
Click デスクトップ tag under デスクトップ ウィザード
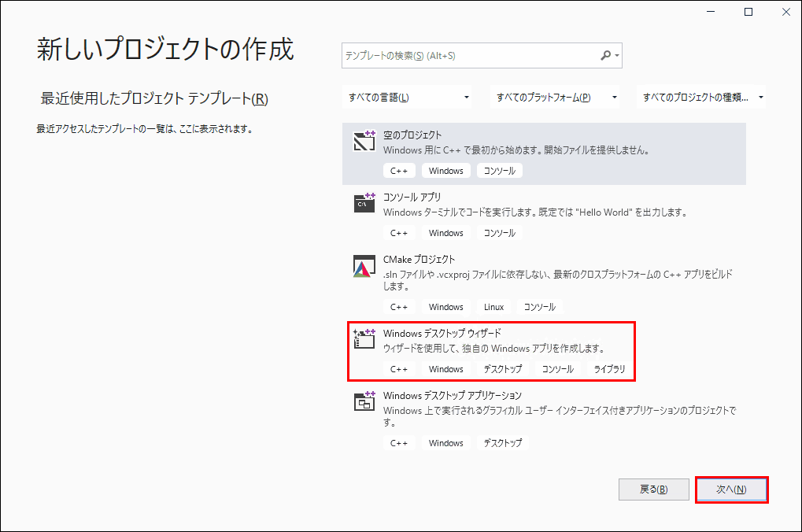503,369
